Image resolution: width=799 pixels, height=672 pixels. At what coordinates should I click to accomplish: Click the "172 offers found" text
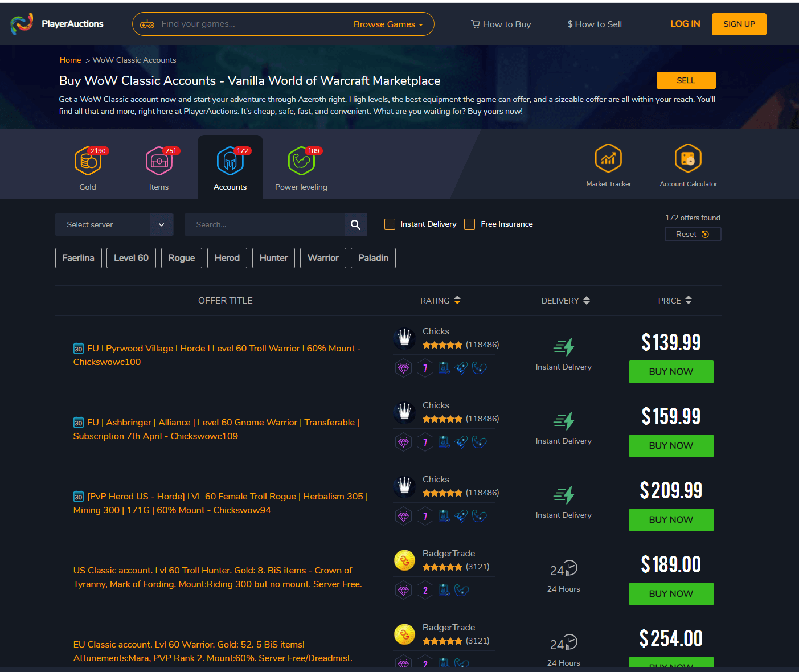(x=693, y=218)
